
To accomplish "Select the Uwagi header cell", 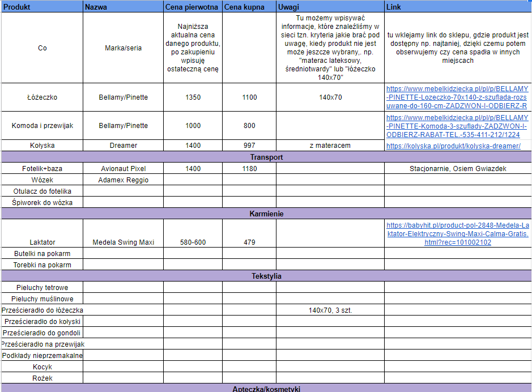I will click(x=330, y=7).
